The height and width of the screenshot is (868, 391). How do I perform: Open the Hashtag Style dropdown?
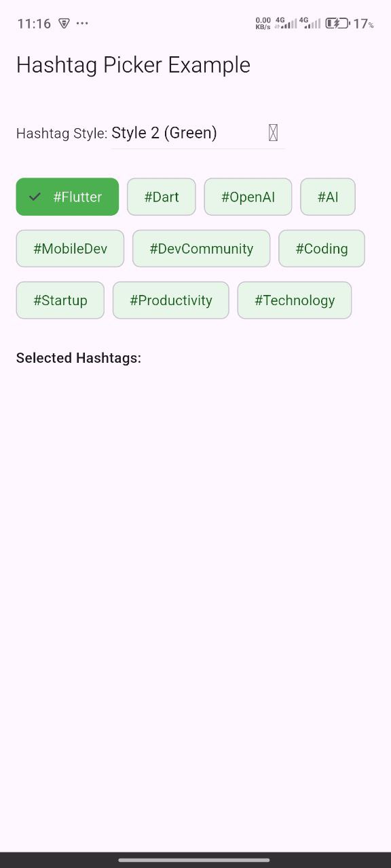(x=197, y=133)
